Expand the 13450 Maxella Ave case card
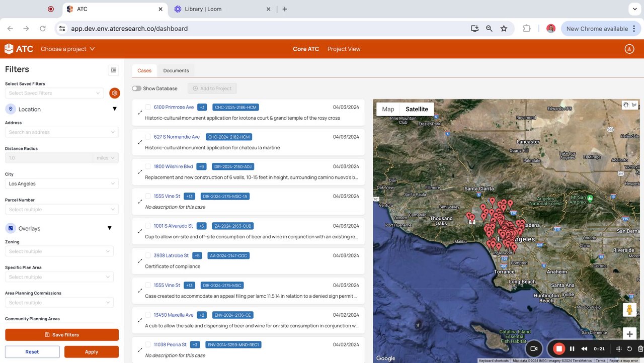The image size is (644, 363). pyautogui.click(x=140, y=320)
